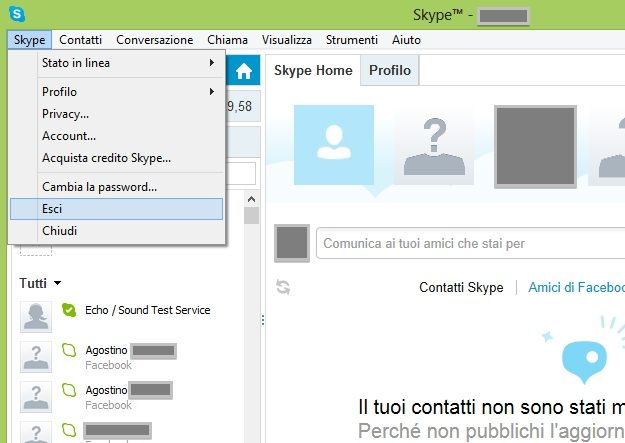Click the own avatar beside mood message field
This screenshot has width=625, height=443.
[292, 243]
